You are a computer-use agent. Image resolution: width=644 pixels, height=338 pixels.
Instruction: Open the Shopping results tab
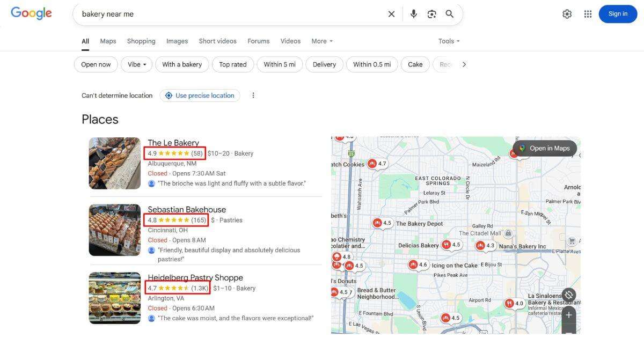click(x=141, y=41)
